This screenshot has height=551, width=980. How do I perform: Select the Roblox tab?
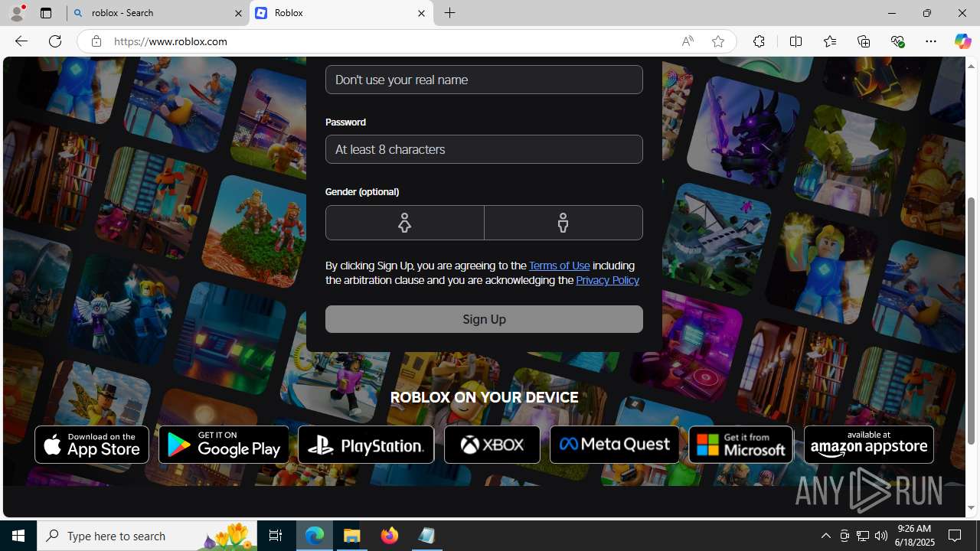(x=341, y=13)
